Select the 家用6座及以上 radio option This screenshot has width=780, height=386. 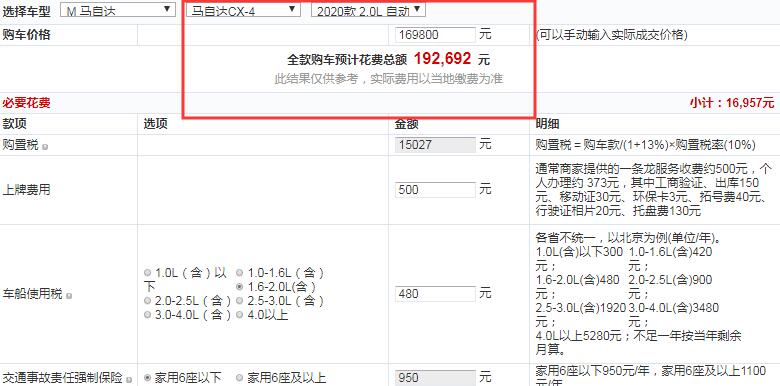click(239, 378)
